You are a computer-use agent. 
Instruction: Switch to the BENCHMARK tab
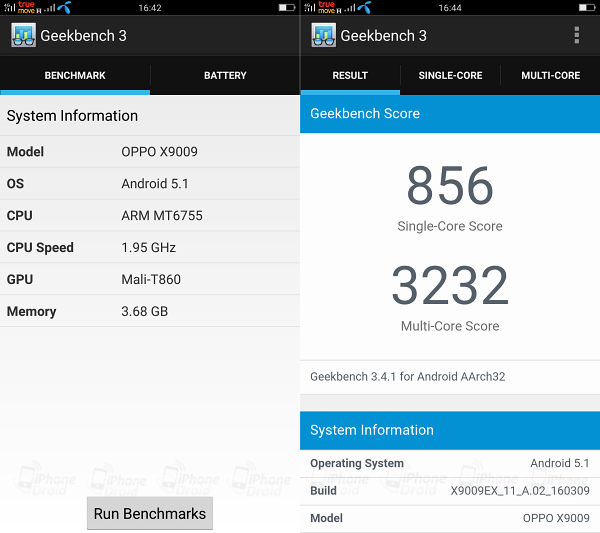(x=75, y=75)
